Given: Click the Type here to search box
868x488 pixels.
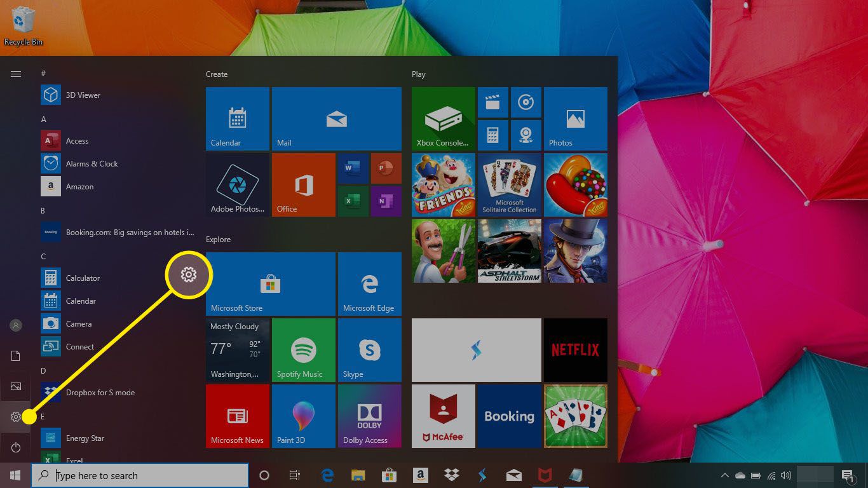Looking at the screenshot, I should coord(140,475).
